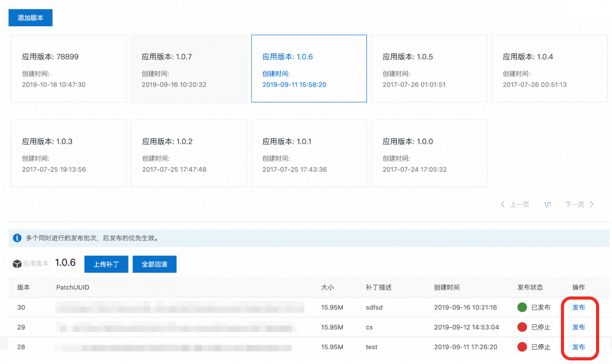612x364 pixels.
Task: Click version number 30 cell
Action: point(21,307)
